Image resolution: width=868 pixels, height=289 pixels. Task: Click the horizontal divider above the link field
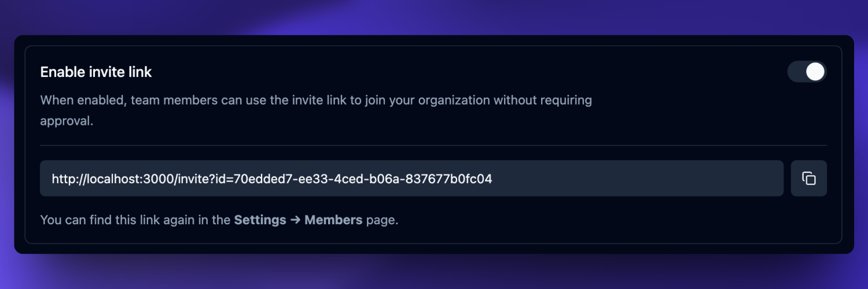pyautogui.click(x=433, y=146)
